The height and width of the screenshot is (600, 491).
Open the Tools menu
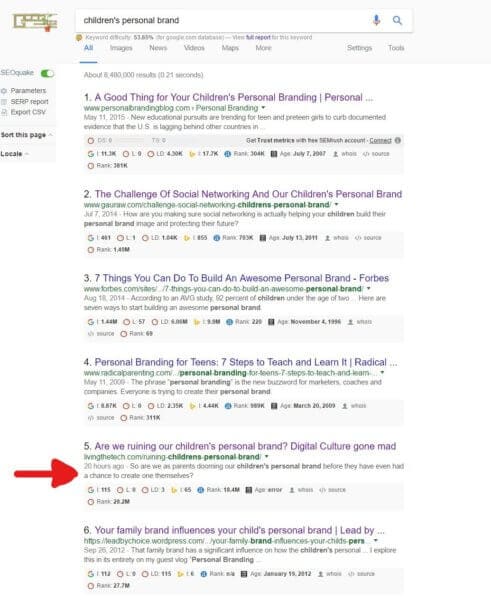(396, 48)
